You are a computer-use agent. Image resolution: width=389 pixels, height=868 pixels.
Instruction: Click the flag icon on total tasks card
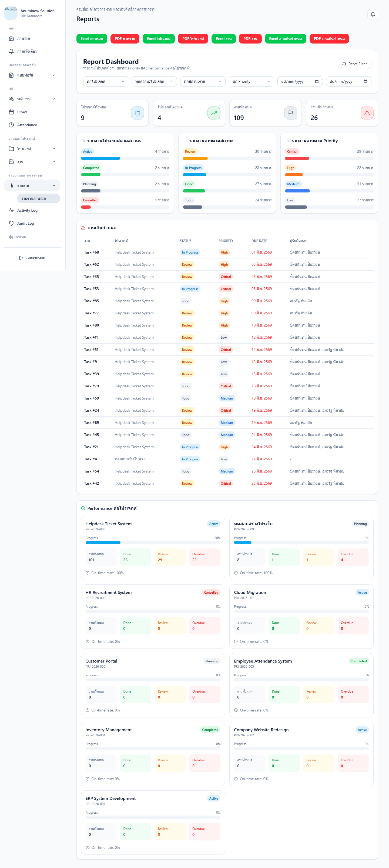tap(290, 113)
